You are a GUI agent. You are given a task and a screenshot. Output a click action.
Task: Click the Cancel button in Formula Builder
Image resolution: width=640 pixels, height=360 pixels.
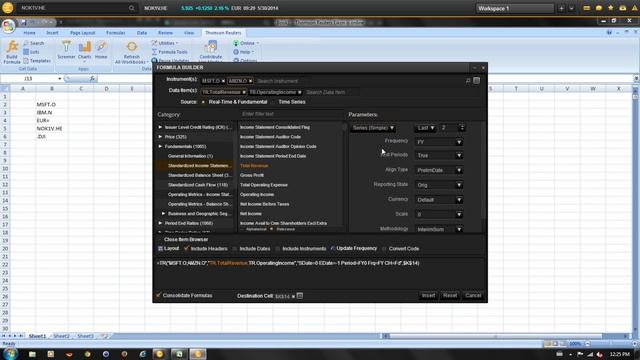coord(473,296)
